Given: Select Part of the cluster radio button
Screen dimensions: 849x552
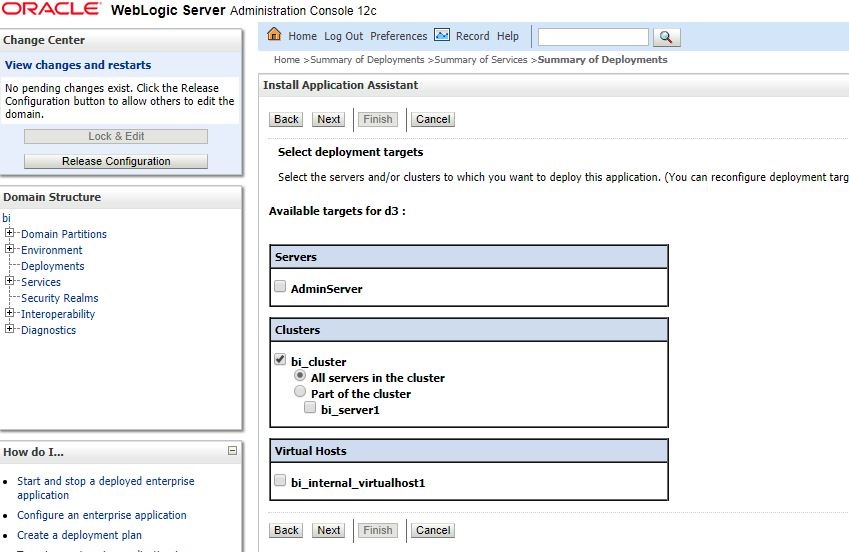Looking at the screenshot, I should click(299, 391).
